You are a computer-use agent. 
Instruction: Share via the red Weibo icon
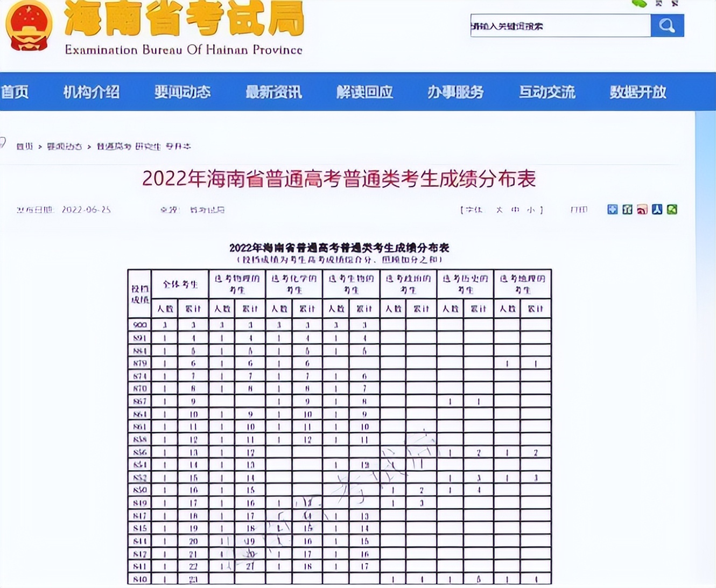(x=642, y=209)
